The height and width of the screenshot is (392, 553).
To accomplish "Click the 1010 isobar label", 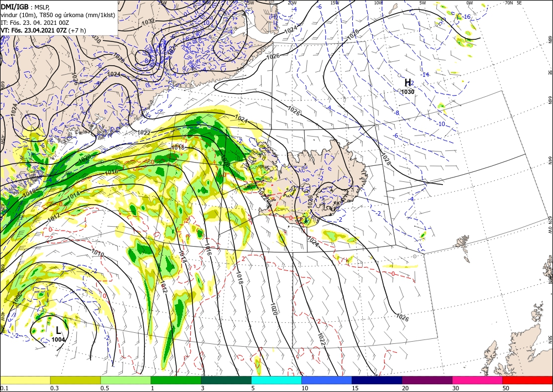I will (x=97, y=253).
